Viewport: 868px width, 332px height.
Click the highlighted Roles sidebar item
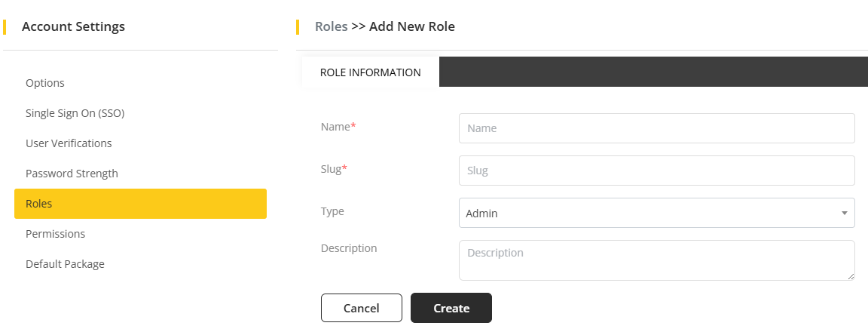pos(140,204)
